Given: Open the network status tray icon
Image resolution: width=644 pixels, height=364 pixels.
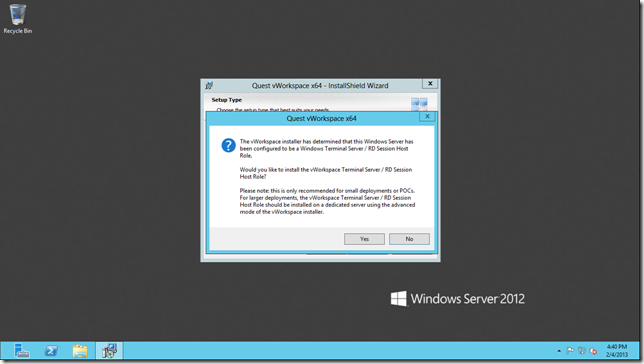Looking at the screenshot, I should [582, 350].
